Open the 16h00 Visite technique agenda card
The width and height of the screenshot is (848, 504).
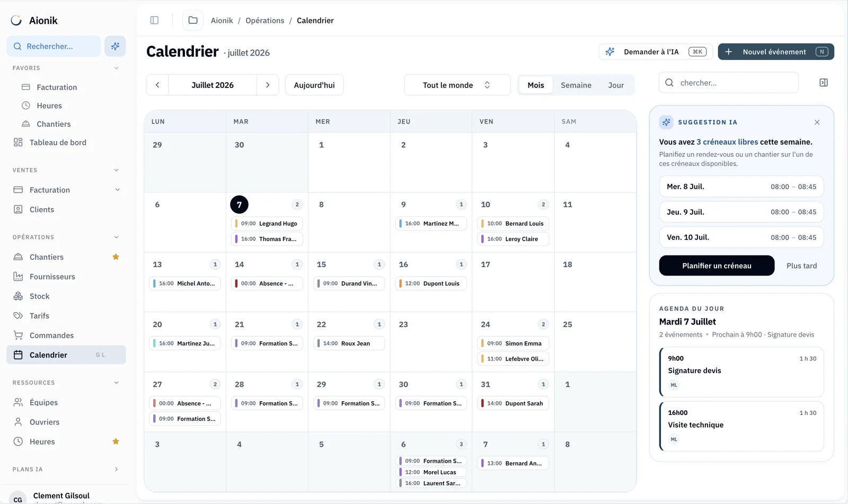(741, 426)
